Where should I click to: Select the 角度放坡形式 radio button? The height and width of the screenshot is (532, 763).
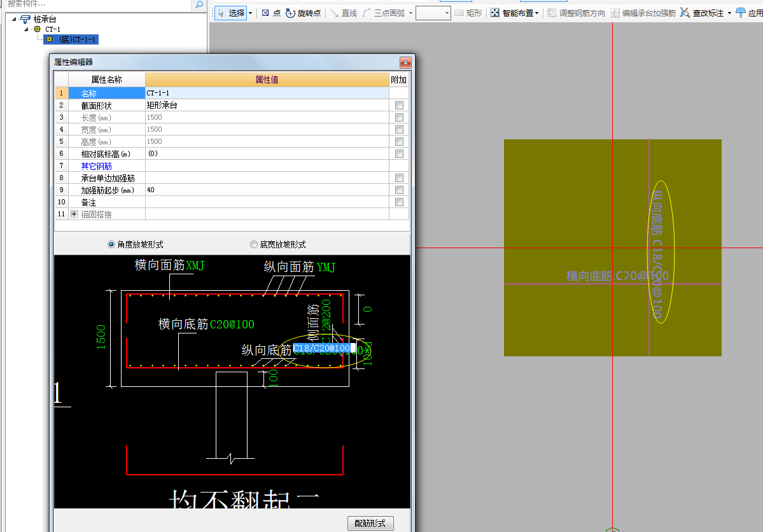click(x=111, y=244)
